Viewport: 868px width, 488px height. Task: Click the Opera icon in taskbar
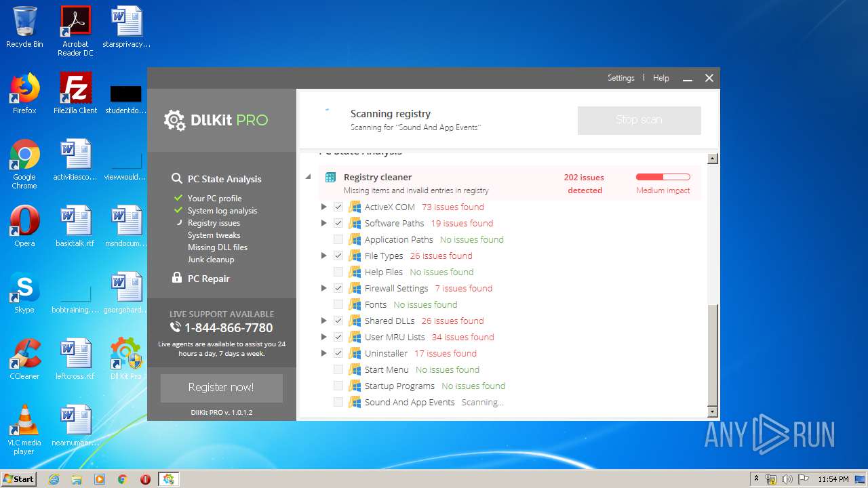point(145,479)
